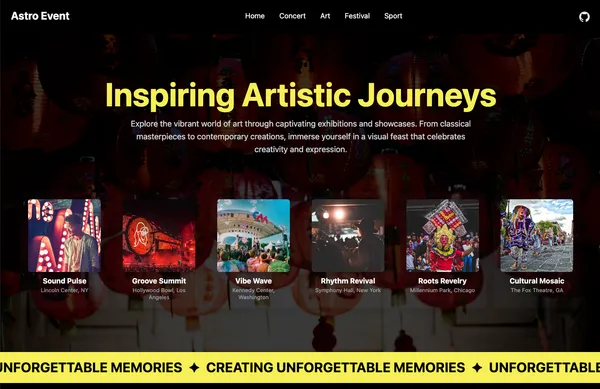Open the Sound Pulse event thumbnail
The width and height of the screenshot is (600, 389).
pos(64,236)
